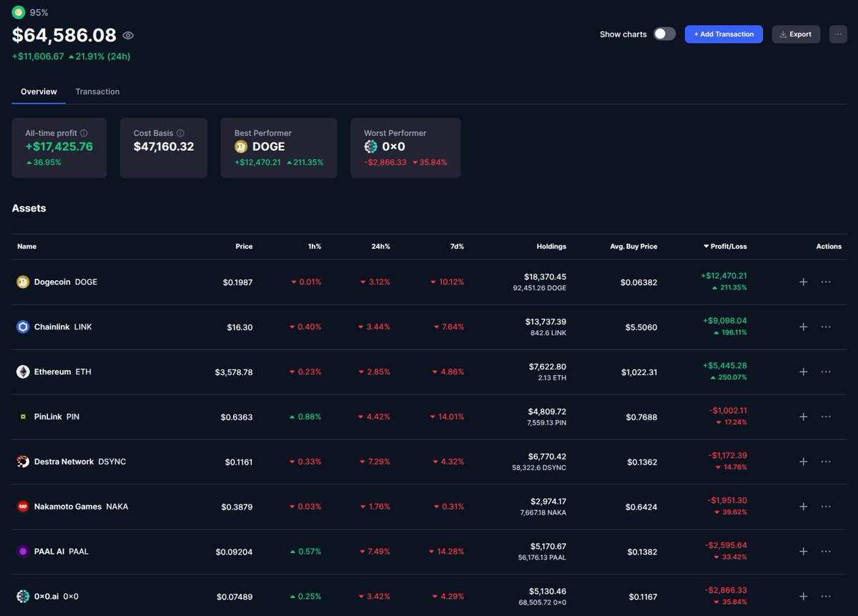
Task: Open the PinLink PIN asset name
Action: click(57, 417)
